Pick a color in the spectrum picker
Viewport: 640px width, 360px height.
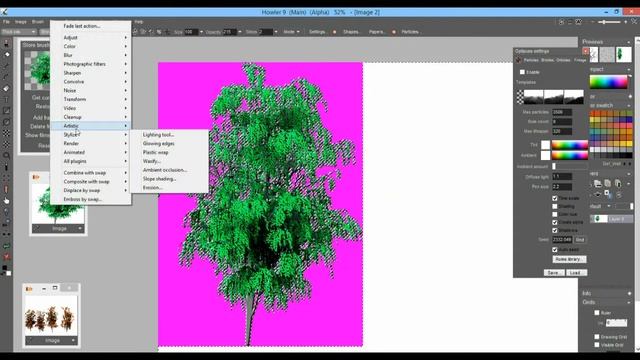[x=609, y=82]
